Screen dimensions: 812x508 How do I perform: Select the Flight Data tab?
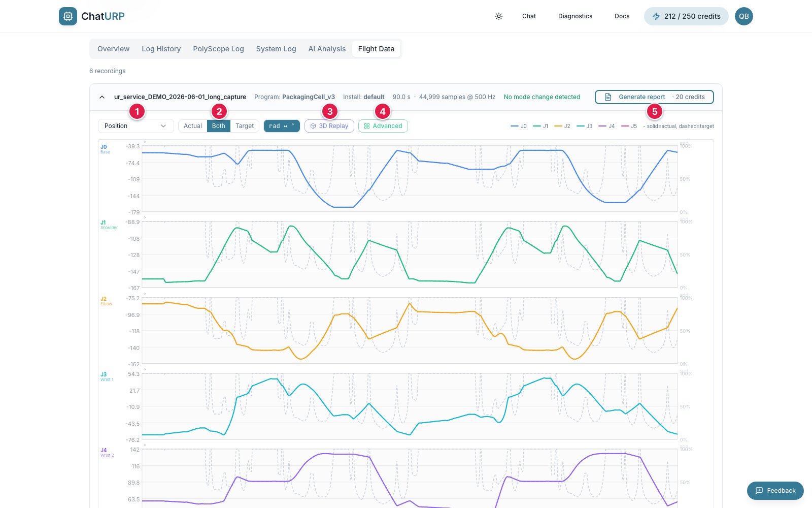point(376,49)
